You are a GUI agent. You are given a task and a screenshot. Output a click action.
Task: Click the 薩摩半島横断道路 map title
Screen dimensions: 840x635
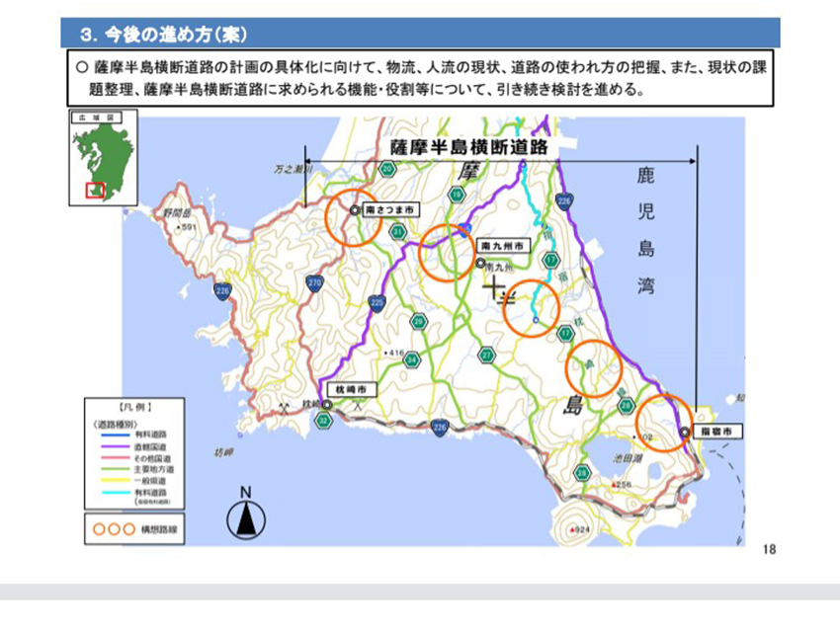click(x=469, y=148)
